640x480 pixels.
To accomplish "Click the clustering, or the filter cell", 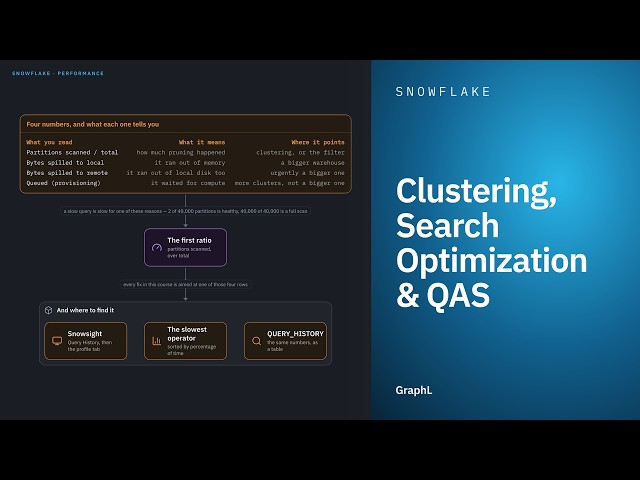I will (300, 152).
